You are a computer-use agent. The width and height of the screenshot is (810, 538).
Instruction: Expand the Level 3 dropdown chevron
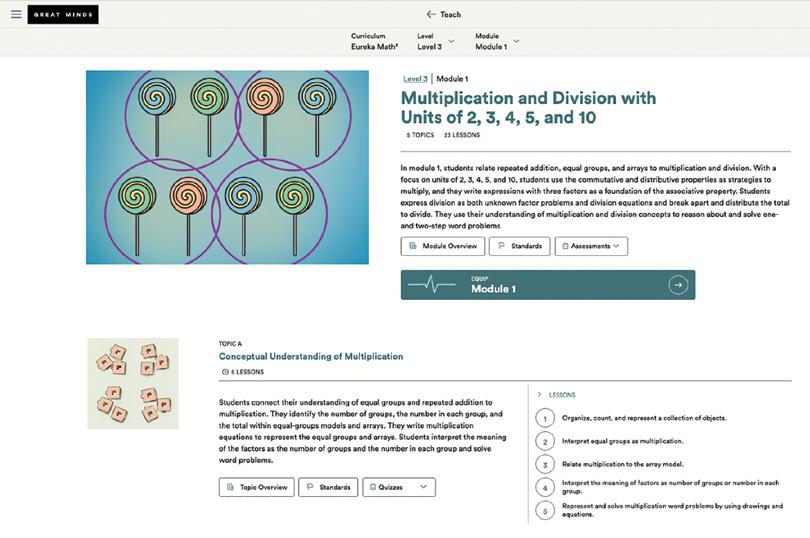pos(451,41)
